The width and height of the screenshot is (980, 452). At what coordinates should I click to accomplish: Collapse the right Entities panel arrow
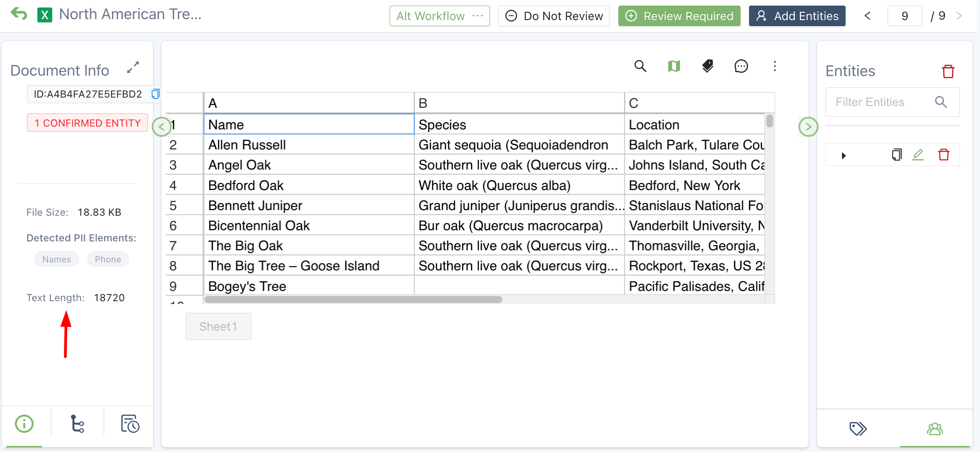point(808,127)
